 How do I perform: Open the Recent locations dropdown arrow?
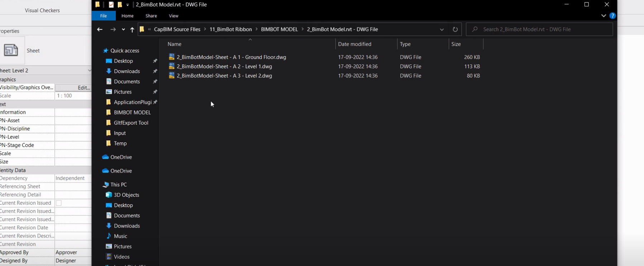[123, 29]
